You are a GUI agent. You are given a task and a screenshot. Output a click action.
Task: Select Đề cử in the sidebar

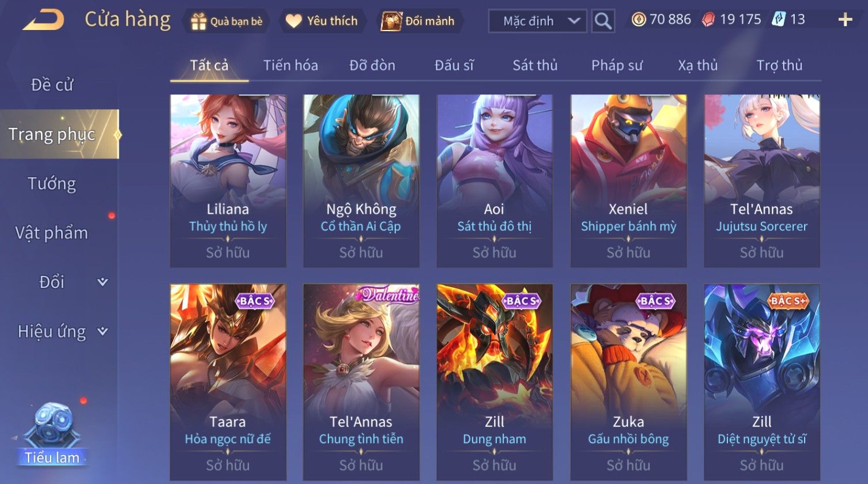[52, 85]
